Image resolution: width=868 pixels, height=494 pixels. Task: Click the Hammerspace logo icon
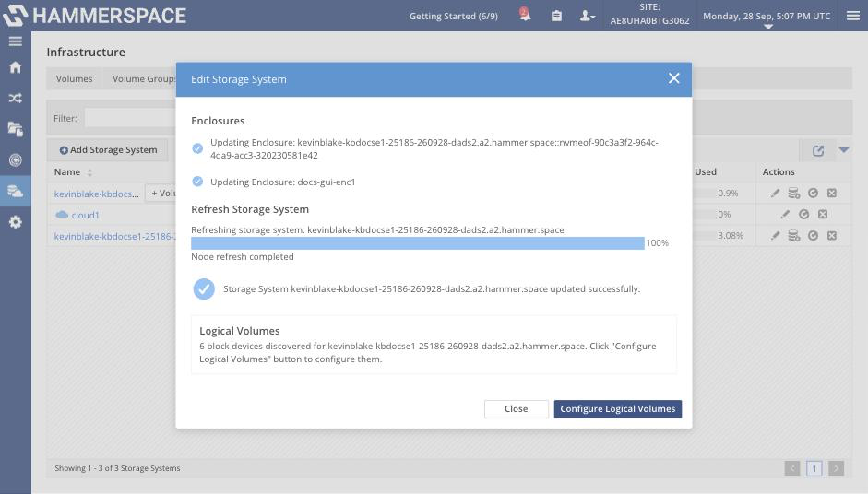pos(15,16)
